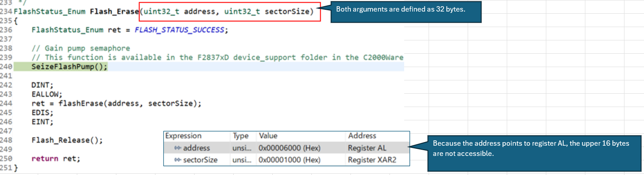This screenshot has height=175, width=644.
Task: Click line number 240 in the gutter
Action: 6,67
